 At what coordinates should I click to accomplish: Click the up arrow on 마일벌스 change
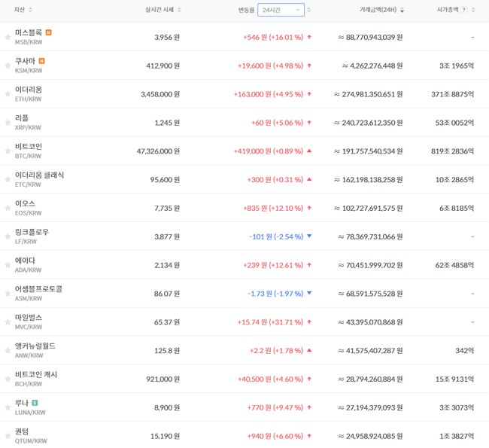pos(309,322)
